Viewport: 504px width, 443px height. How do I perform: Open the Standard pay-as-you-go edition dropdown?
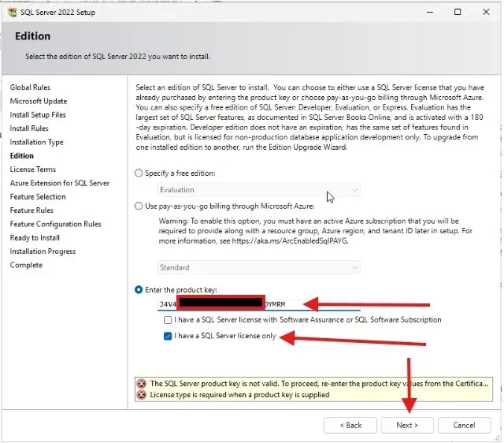click(x=259, y=267)
